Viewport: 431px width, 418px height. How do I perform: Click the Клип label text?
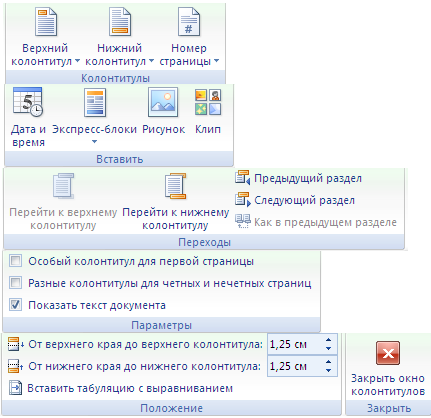click(x=208, y=129)
